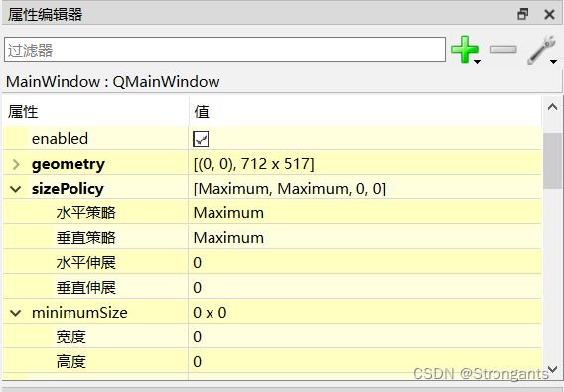The width and height of the screenshot is (564, 392).
Task: Select the 水平策略 property label
Action: 86,213
